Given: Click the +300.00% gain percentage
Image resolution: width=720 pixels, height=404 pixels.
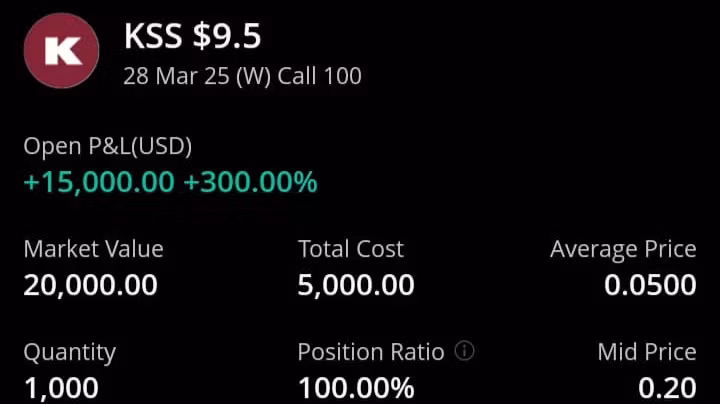Looking at the screenshot, I should pyautogui.click(x=250, y=182).
